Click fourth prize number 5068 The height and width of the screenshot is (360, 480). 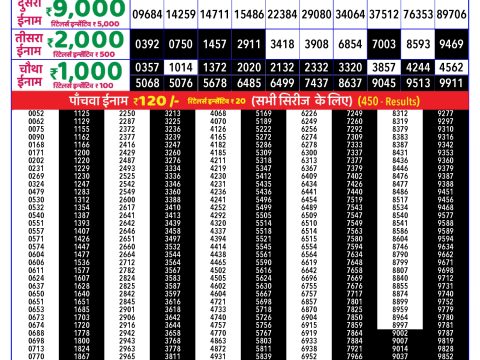pyautogui.click(x=147, y=83)
